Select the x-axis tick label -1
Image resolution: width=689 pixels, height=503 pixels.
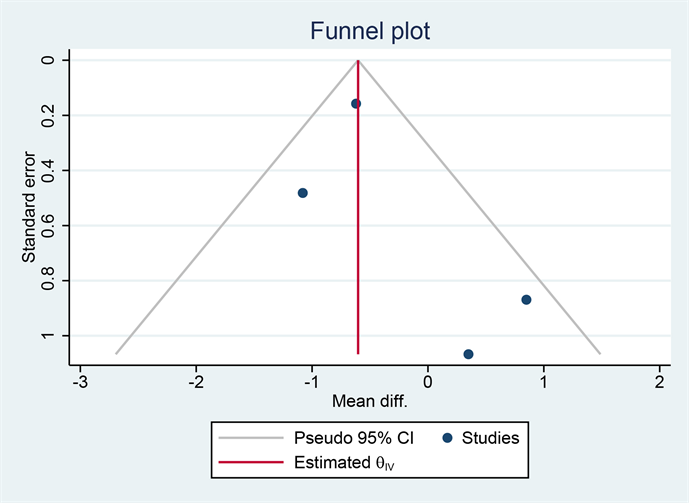click(310, 383)
